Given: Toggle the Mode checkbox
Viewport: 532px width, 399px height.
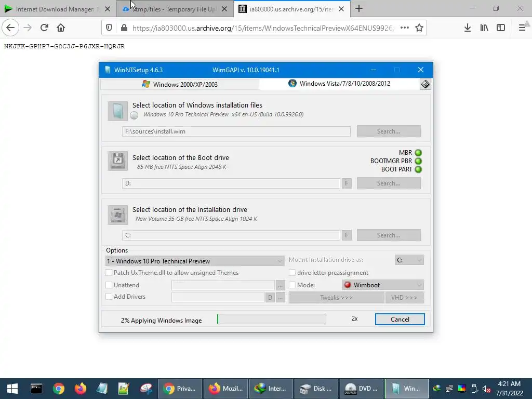Looking at the screenshot, I should click(292, 285).
